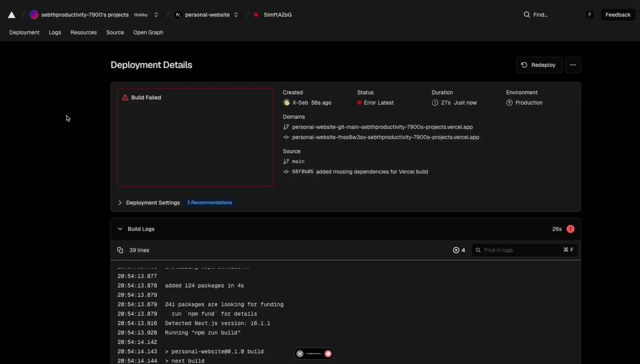Screen dimensions: 640x364
Task: Switch to the Logs tab
Action: pyautogui.click(x=55, y=32)
